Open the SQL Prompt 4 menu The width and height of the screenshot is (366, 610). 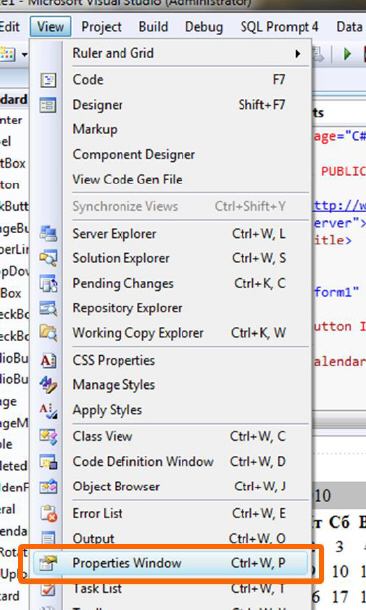279,27
